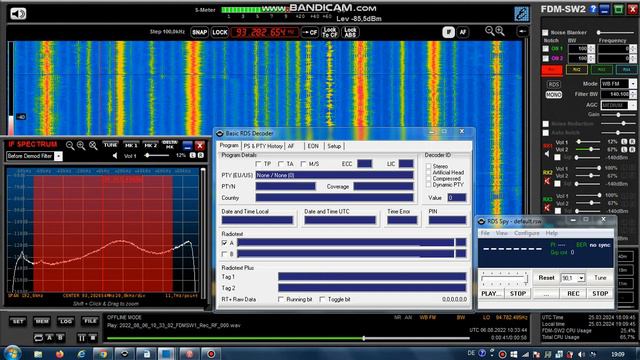Screen dimensions: 640x360
Task: Seek within the green playback progress bar
Action: click(x=288, y=338)
